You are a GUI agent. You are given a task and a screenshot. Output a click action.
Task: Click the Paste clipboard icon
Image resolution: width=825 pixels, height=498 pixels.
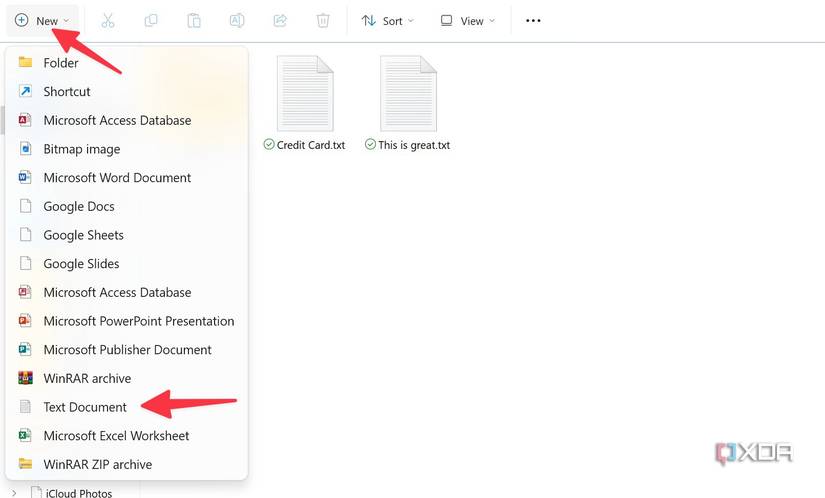(194, 21)
